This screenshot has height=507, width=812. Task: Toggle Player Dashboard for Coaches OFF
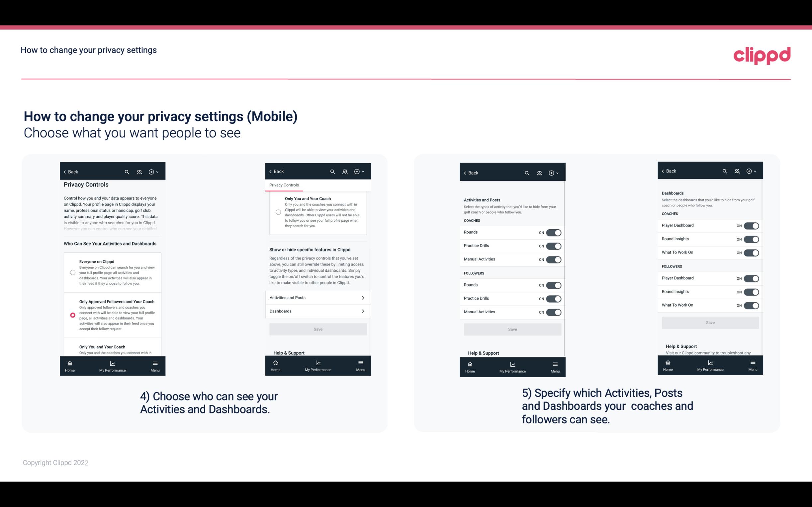[751, 225]
